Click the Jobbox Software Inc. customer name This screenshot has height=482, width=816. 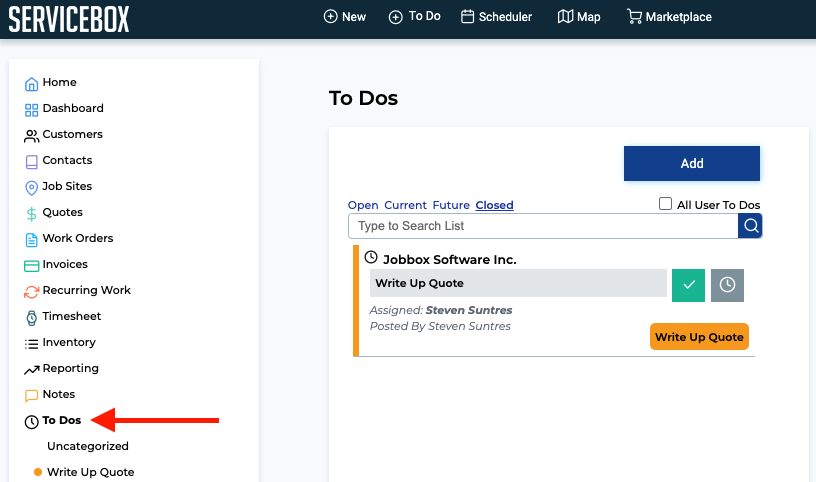click(x=450, y=260)
